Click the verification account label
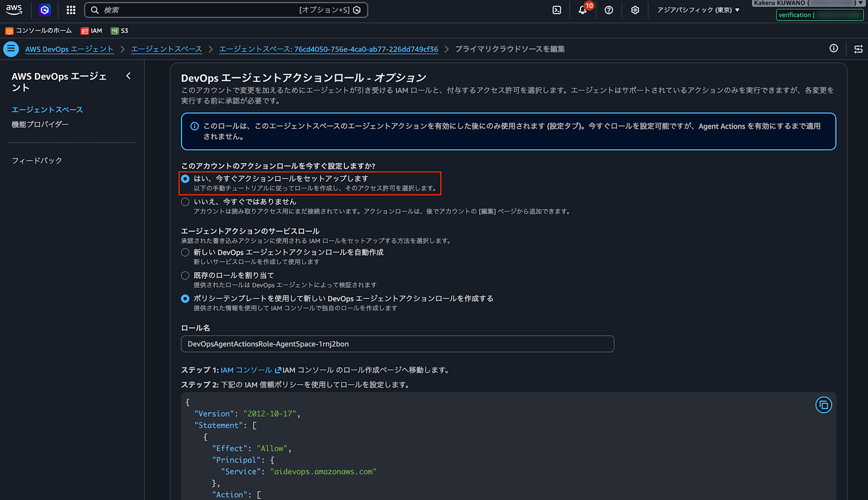Viewport: 868px width, 500px height. [819, 15]
